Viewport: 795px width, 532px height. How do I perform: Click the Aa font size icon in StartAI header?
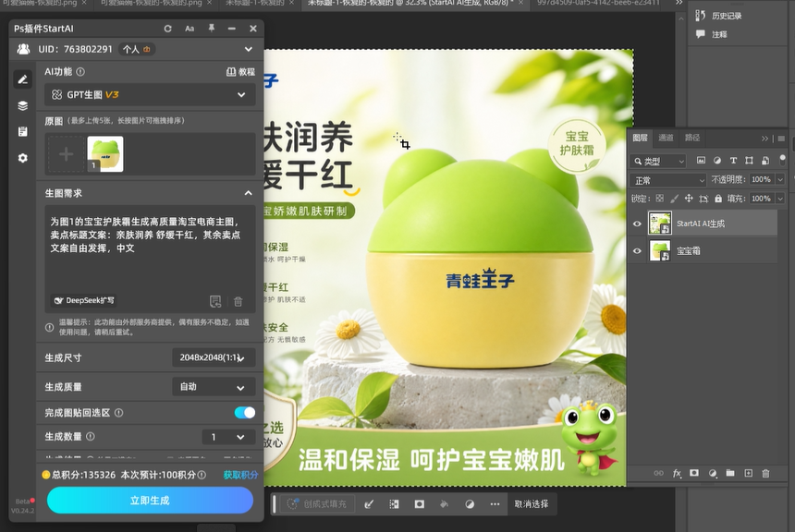190,29
